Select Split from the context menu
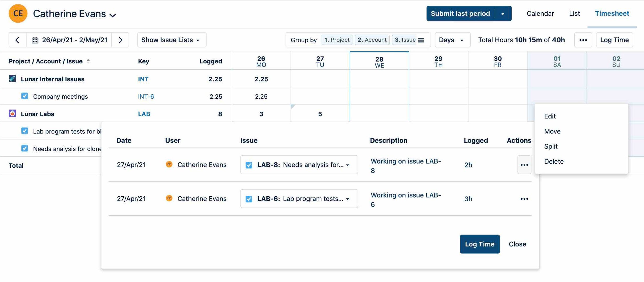This screenshot has width=644, height=282. [551, 146]
